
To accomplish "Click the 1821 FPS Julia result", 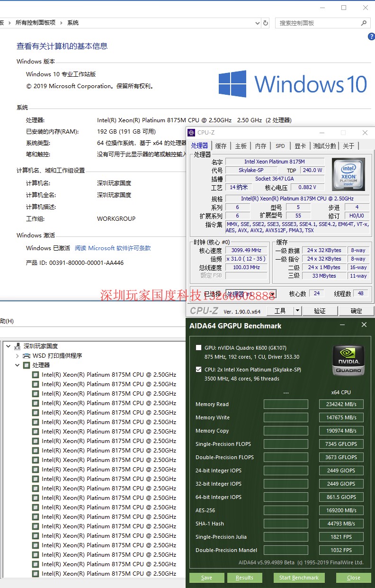I will click(341, 537).
